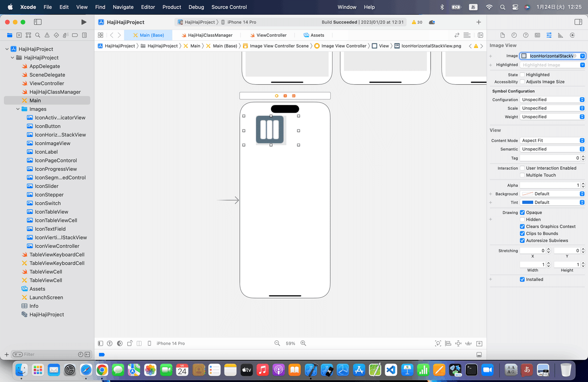
Task: Open the Weight dropdown
Action: [x=553, y=117]
